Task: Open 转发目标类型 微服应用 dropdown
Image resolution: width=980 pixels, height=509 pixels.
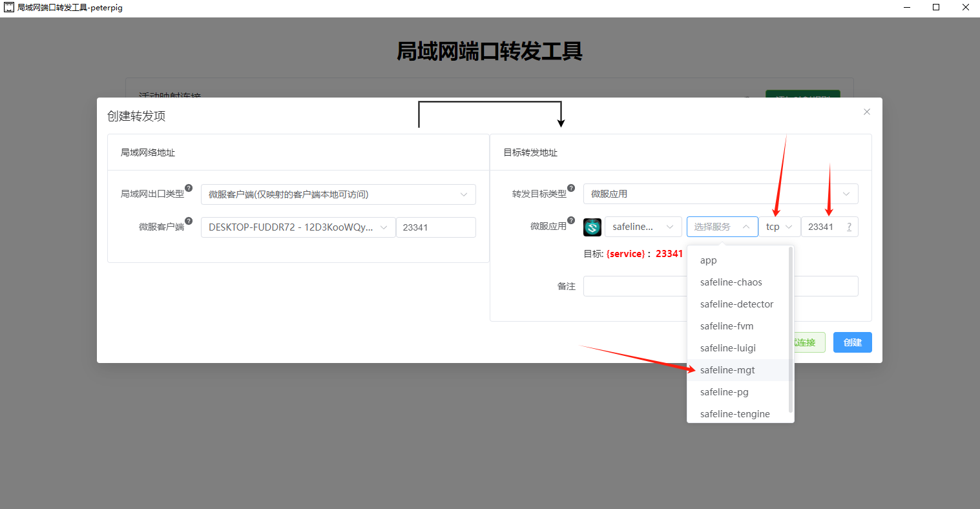Action: pyautogui.click(x=721, y=194)
